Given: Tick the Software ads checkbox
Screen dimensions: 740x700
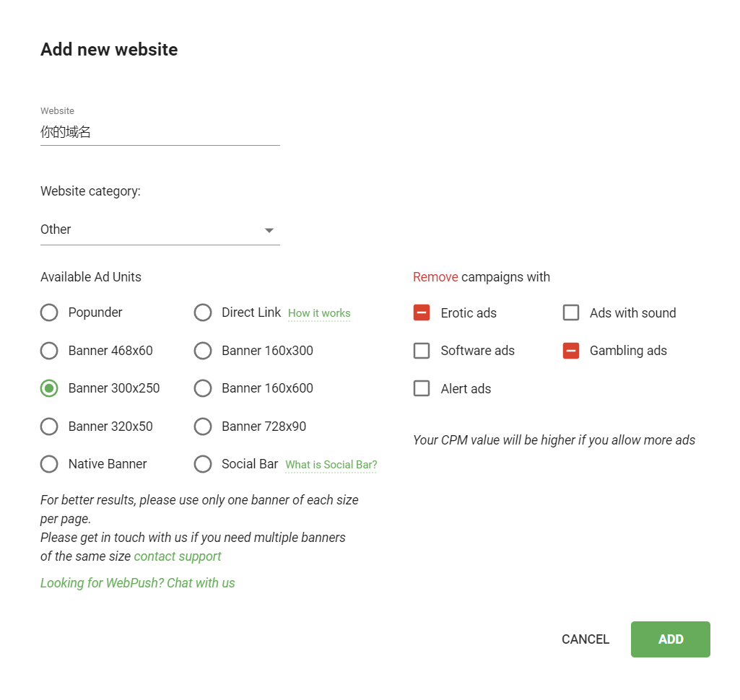Looking at the screenshot, I should tap(422, 351).
